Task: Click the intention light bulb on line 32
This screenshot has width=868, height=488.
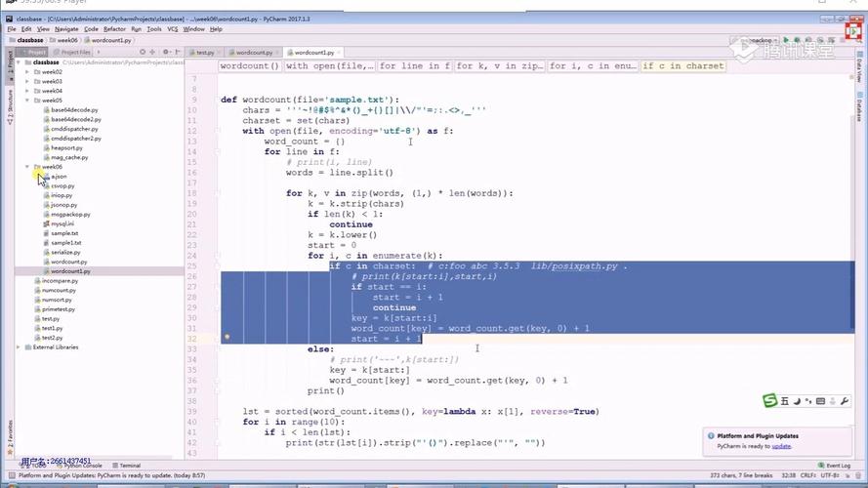Action: (227, 337)
